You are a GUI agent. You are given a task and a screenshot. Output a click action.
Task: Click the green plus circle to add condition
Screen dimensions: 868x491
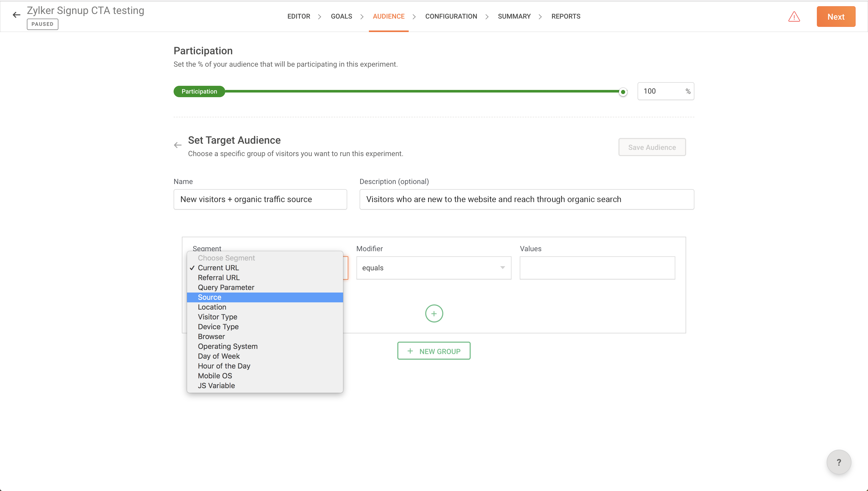434,314
